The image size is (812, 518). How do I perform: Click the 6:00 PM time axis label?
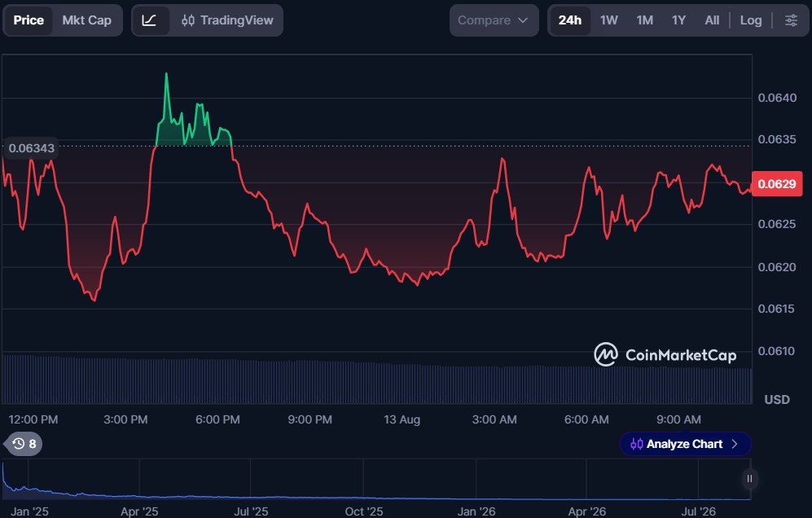pyautogui.click(x=217, y=419)
